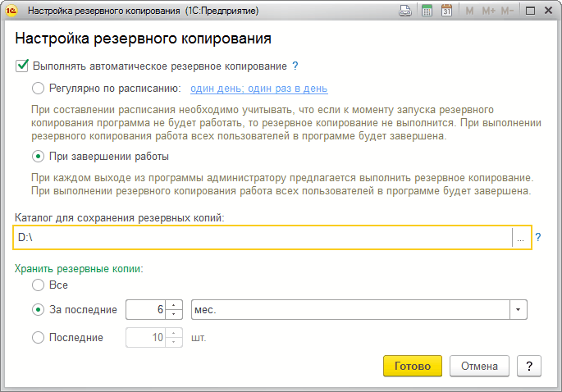Open the calculator icon in title bar
The height and width of the screenshot is (392, 562).
coord(427,11)
